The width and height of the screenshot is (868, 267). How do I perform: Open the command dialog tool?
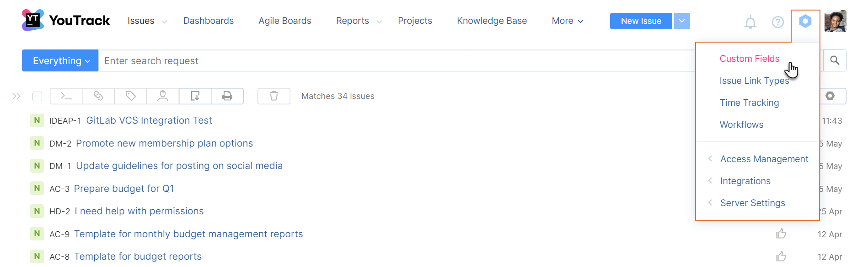click(65, 96)
